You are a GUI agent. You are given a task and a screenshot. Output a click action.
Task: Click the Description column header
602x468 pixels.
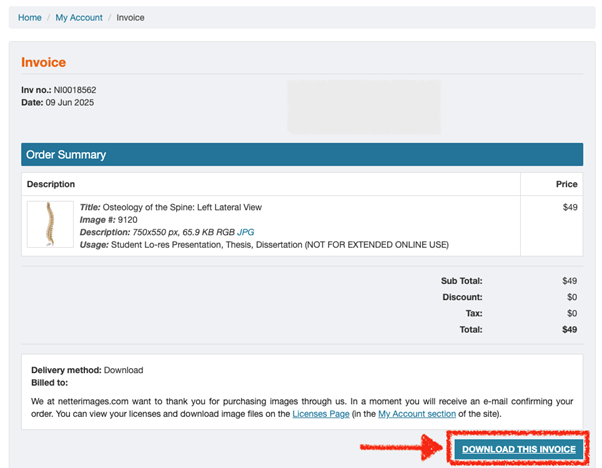[x=51, y=184]
